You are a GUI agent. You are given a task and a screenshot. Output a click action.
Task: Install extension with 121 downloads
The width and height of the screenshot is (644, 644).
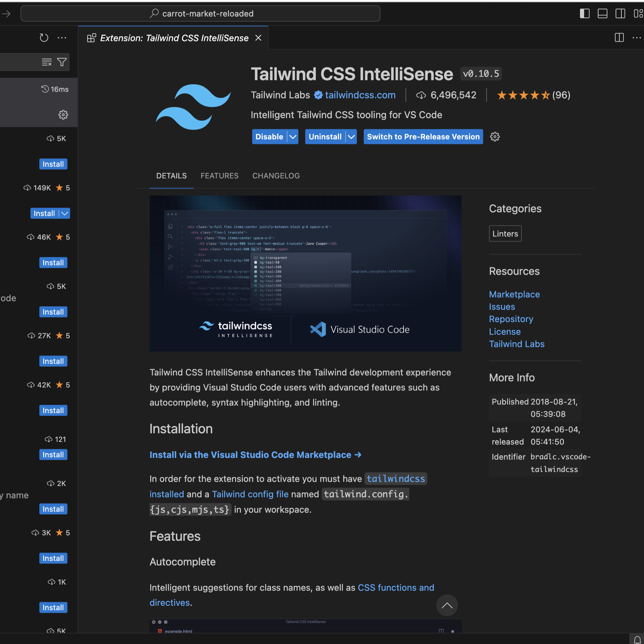click(x=53, y=455)
